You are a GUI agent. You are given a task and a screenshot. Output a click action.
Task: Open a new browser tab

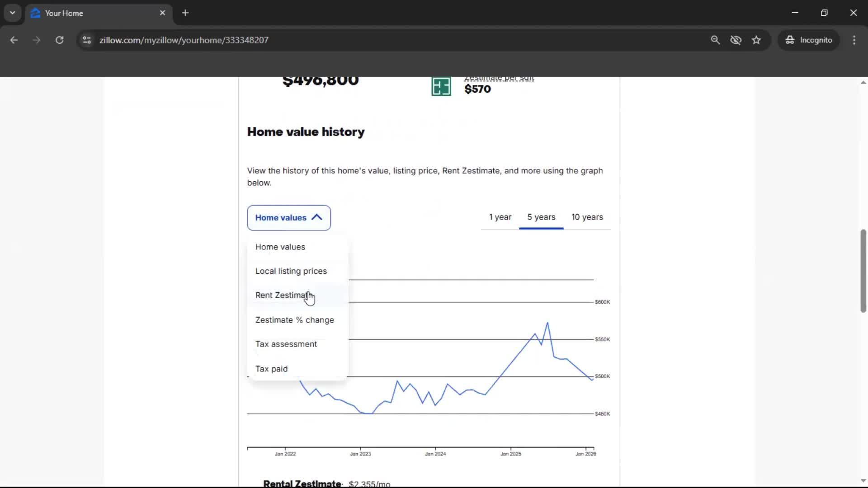[x=185, y=13]
